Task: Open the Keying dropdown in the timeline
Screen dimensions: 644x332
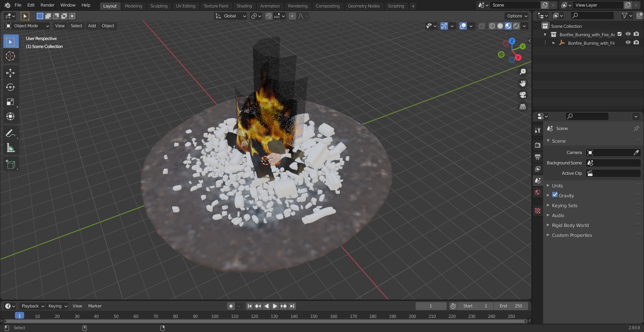Action: [58, 306]
